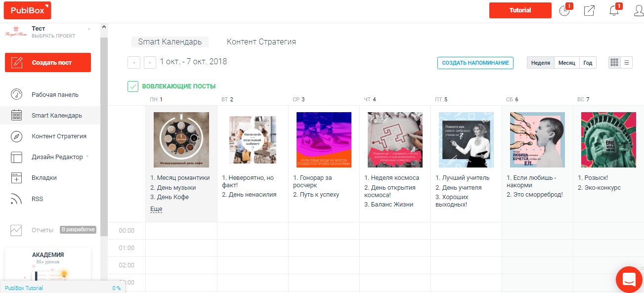
Task: Click the Создать пост button
Action: pyautogui.click(x=48, y=63)
